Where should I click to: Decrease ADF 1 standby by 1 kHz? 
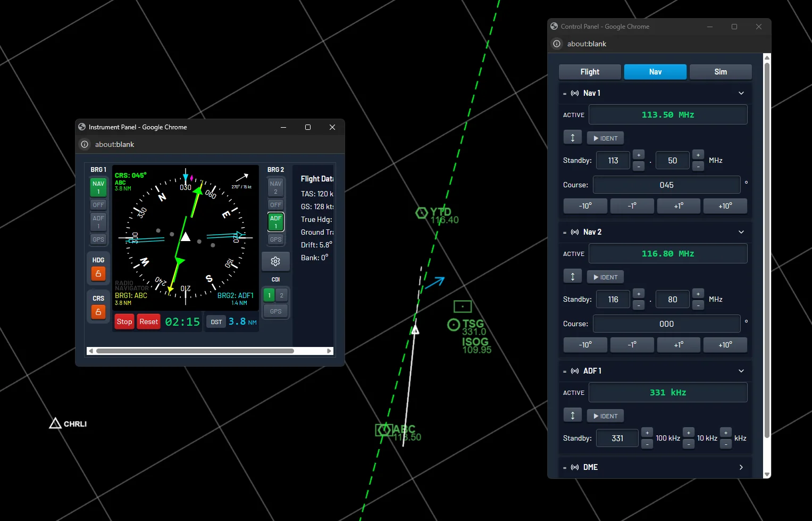726,444
